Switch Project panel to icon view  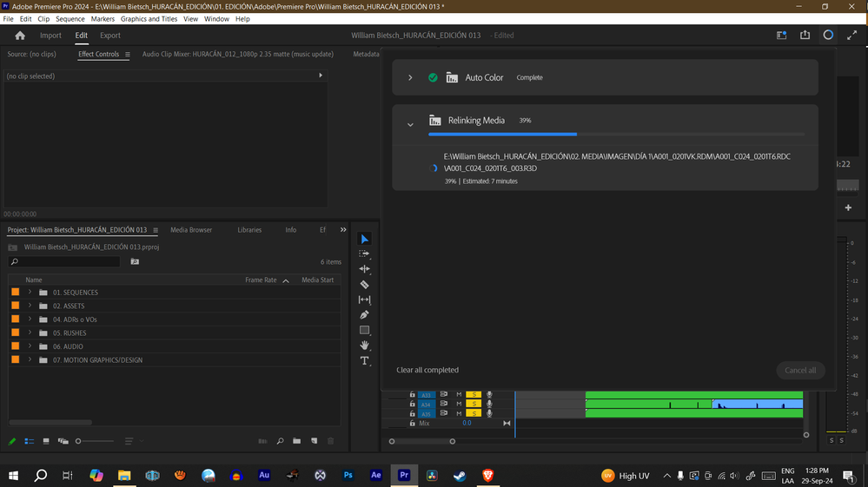click(x=46, y=441)
